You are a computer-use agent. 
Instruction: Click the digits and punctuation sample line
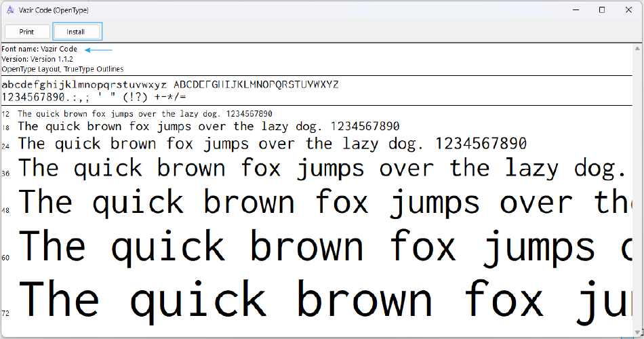pyautogui.click(x=94, y=97)
